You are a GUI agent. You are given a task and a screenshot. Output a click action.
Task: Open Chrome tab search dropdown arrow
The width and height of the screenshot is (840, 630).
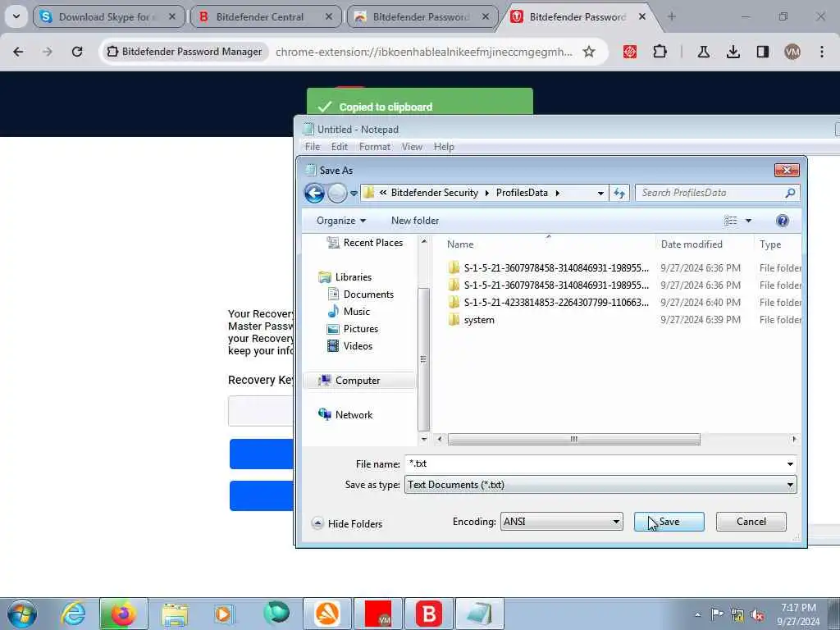[16, 16]
